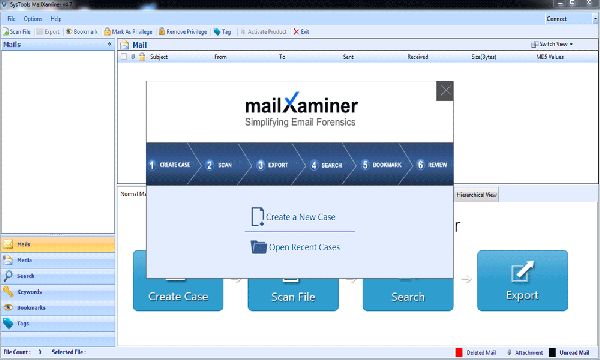Image resolution: width=600 pixels, height=360 pixels.
Task: Click the Remove Privilege lock icon
Action: click(162, 31)
